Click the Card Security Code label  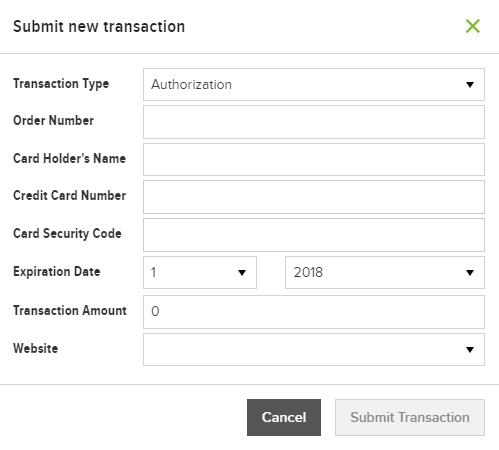click(67, 234)
